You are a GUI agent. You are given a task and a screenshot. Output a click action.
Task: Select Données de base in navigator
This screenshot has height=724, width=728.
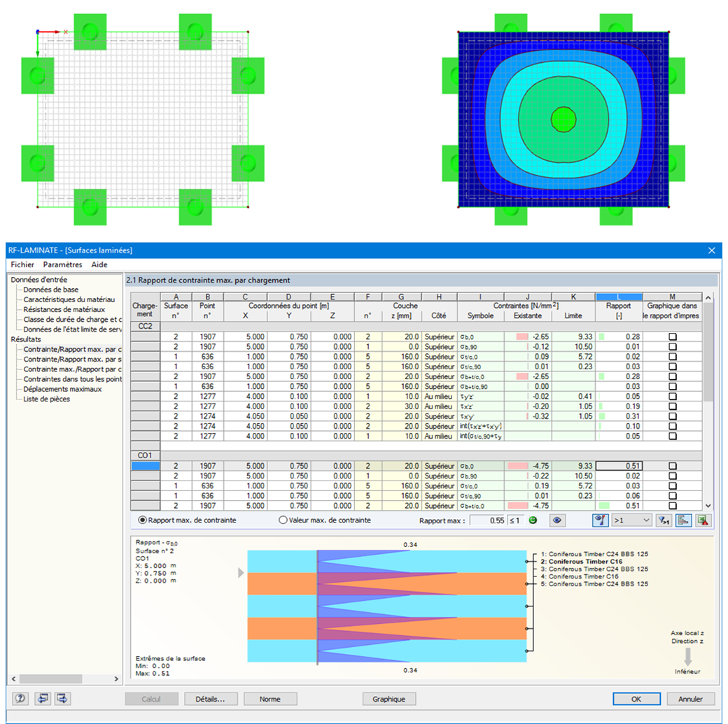[x=50, y=290]
